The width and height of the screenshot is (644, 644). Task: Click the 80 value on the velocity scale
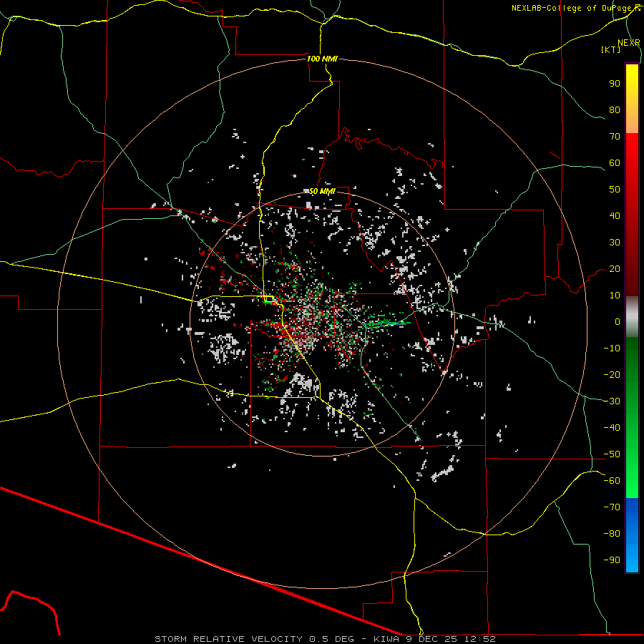(615, 109)
